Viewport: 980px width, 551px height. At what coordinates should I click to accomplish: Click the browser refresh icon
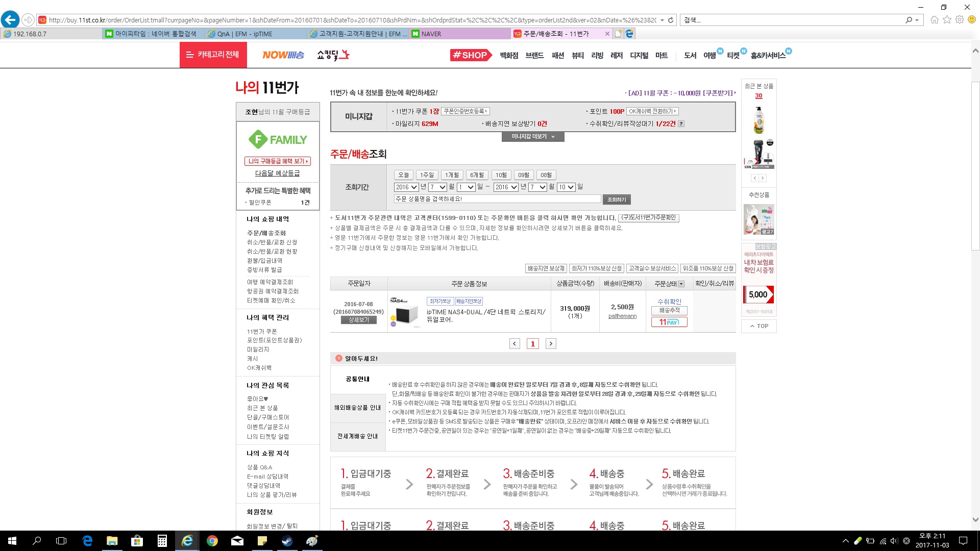[x=671, y=20]
